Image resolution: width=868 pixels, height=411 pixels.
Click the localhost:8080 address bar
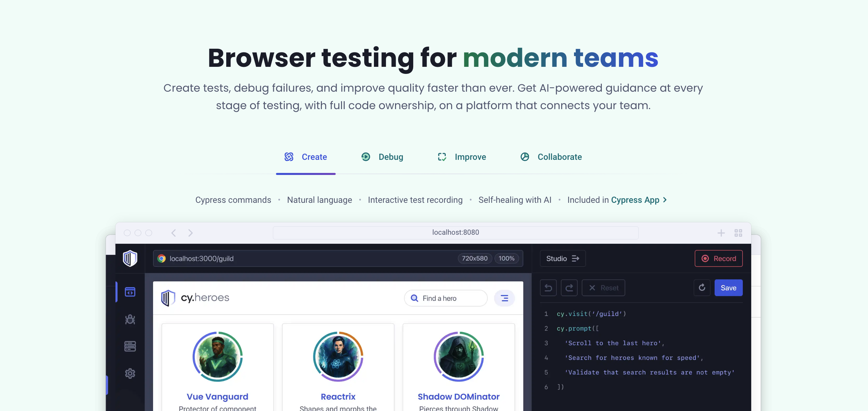[x=455, y=233]
